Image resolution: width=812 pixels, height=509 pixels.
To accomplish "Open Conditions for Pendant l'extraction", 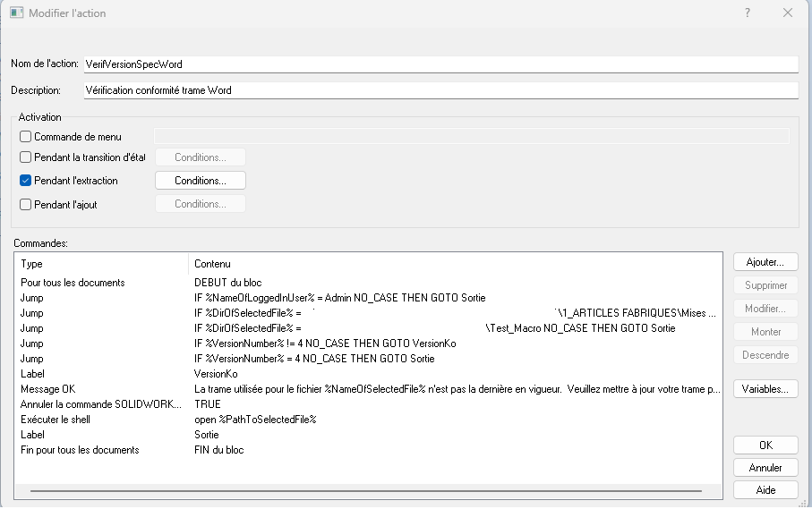I will [200, 181].
